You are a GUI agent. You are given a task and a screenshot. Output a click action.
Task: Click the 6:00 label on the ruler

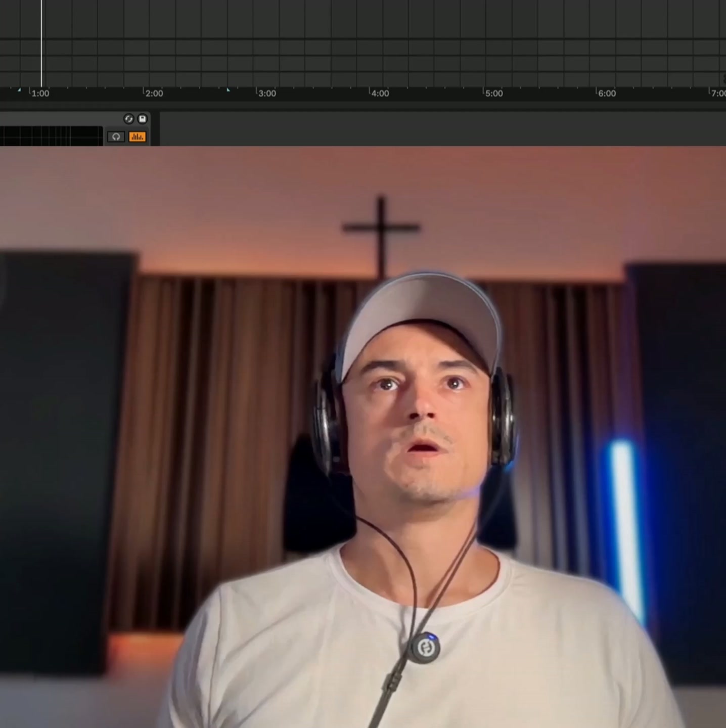coord(607,94)
